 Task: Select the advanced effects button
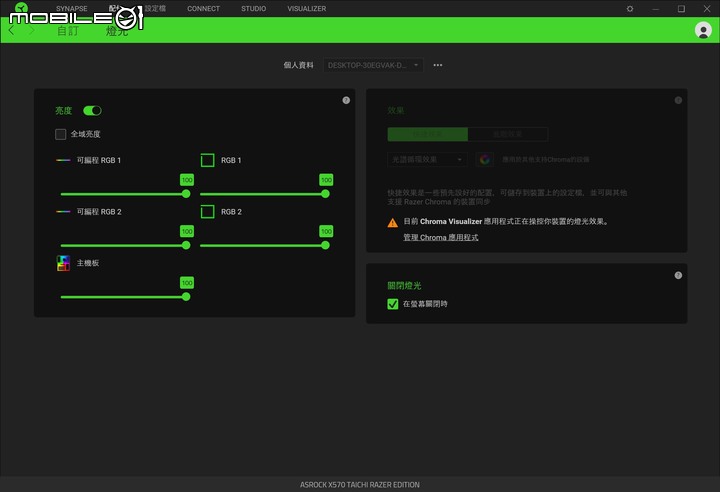click(x=508, y=134)
